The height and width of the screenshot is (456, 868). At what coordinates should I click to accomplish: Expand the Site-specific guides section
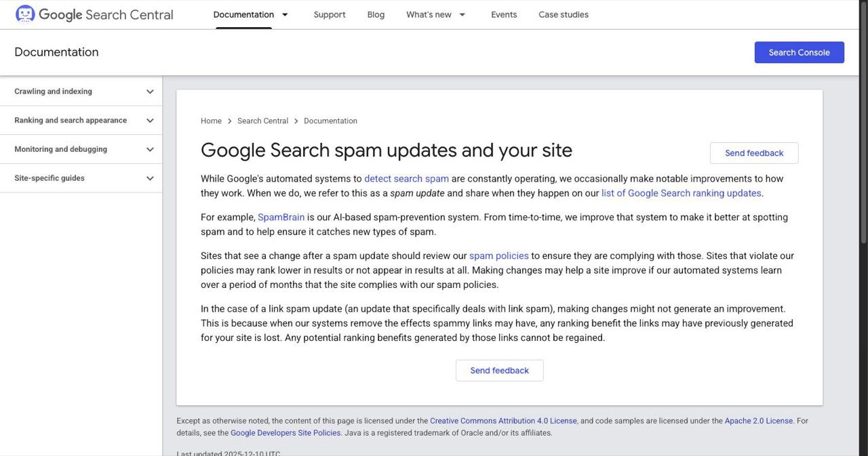pyautogui.click(x=150, y=178)
